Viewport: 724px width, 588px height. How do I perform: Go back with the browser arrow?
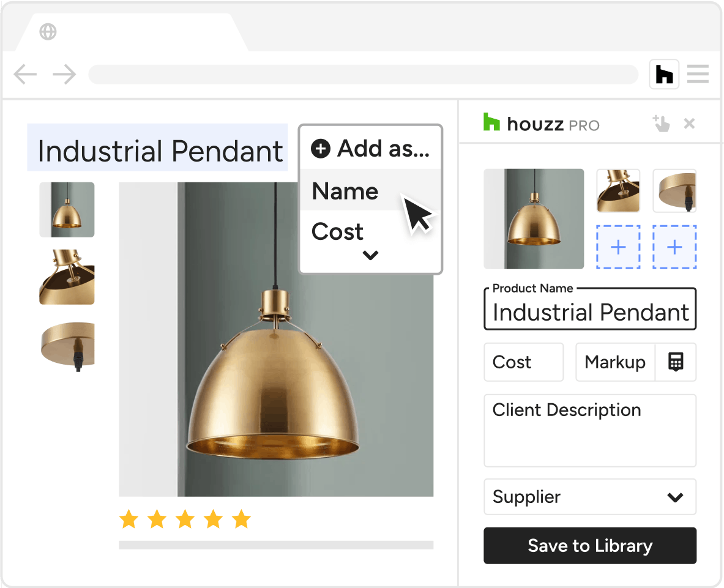click(25, 75)
